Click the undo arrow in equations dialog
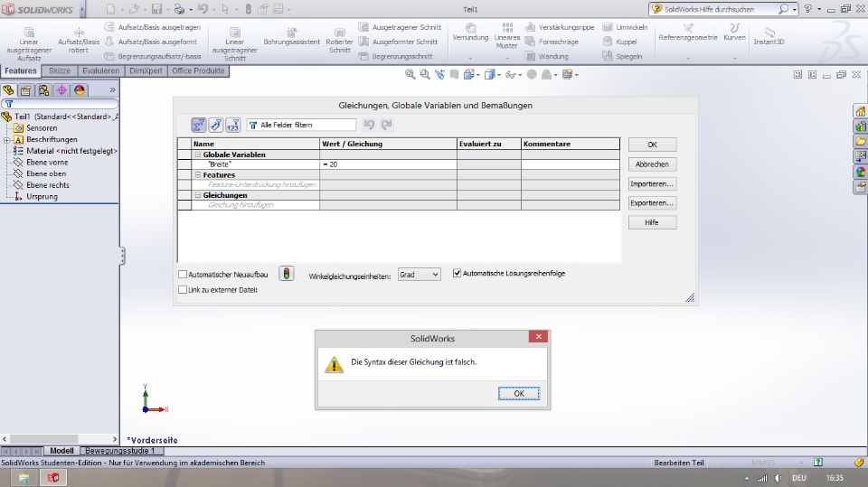The width and height of the screenshot is (868, 487). [x=369, y=125]
